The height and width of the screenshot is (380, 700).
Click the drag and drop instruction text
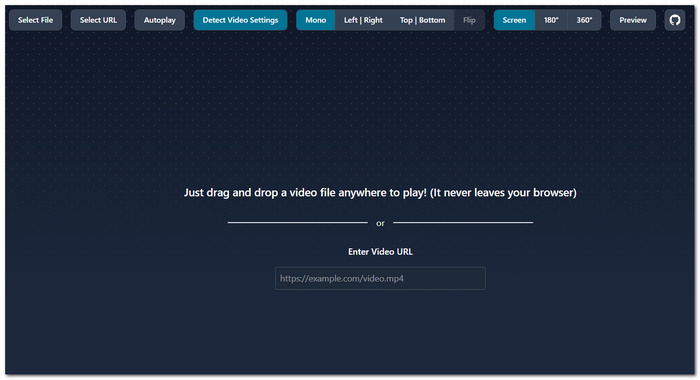(x=380, y=192)
